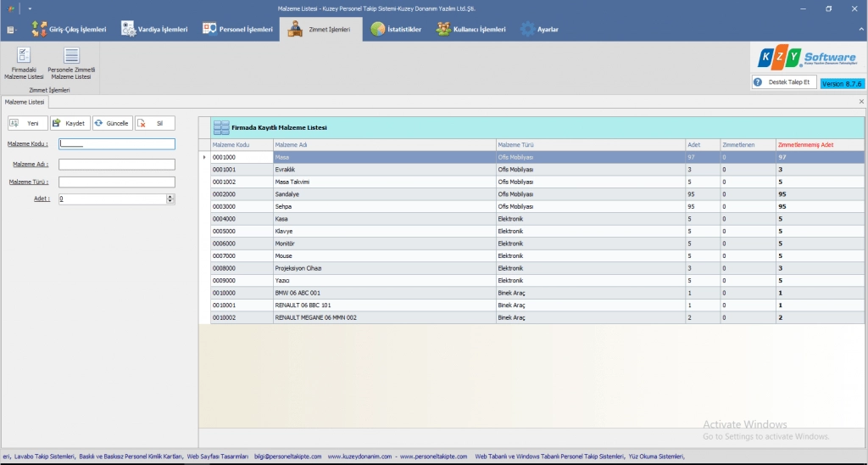The height and width of the screenshot is (465, 868).
Task: Sort by Zimmetlenmemiş Adet column header
Action: [x=819, y=145]
